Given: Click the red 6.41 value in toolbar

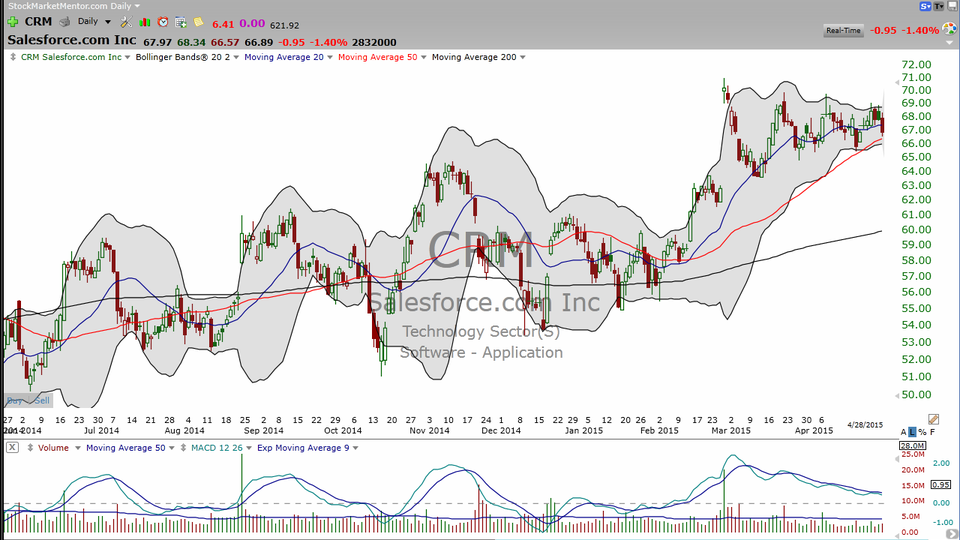Looking at the screenshot, I should tap(223, 24).
